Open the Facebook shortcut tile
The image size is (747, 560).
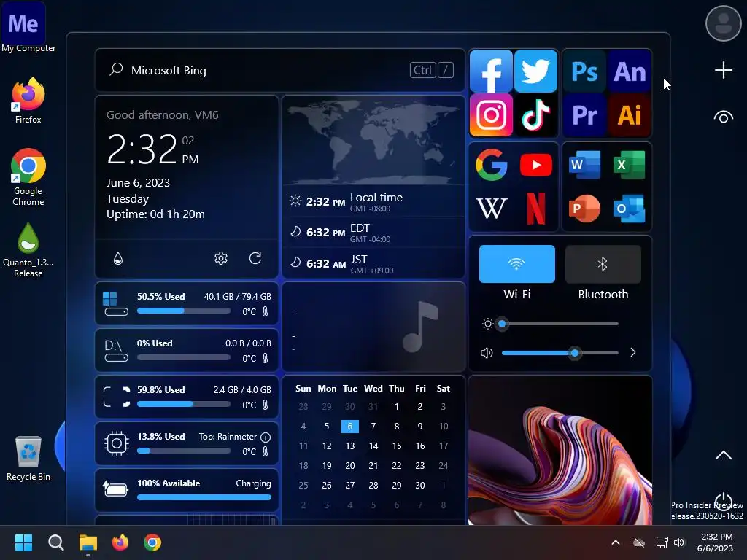pyautogui.click(x=491, y=71)
